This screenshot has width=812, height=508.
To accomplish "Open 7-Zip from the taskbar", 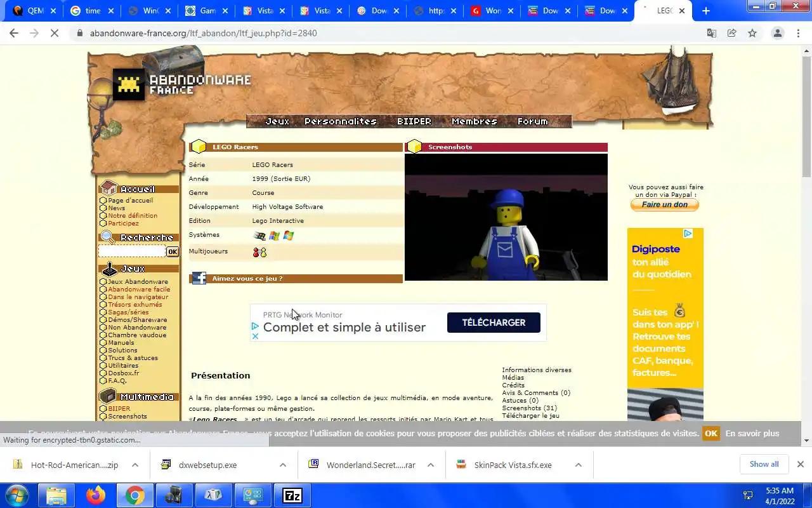I will [x=292, y=495].
